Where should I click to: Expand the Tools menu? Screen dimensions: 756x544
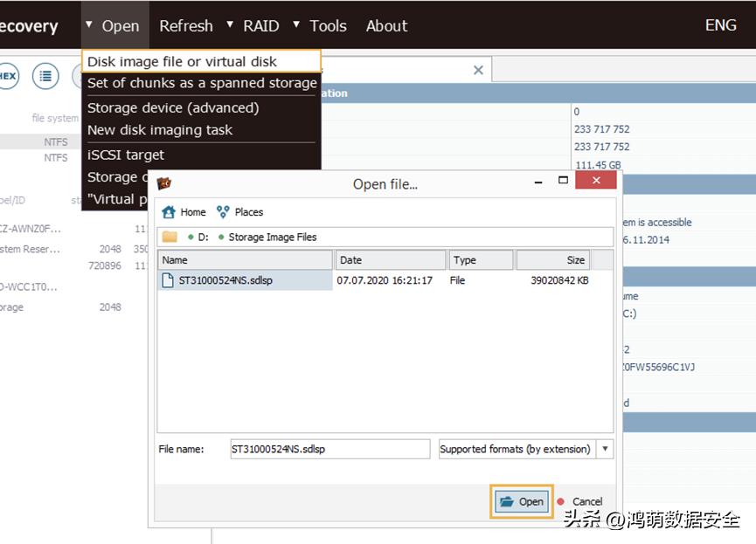(327, 25)
